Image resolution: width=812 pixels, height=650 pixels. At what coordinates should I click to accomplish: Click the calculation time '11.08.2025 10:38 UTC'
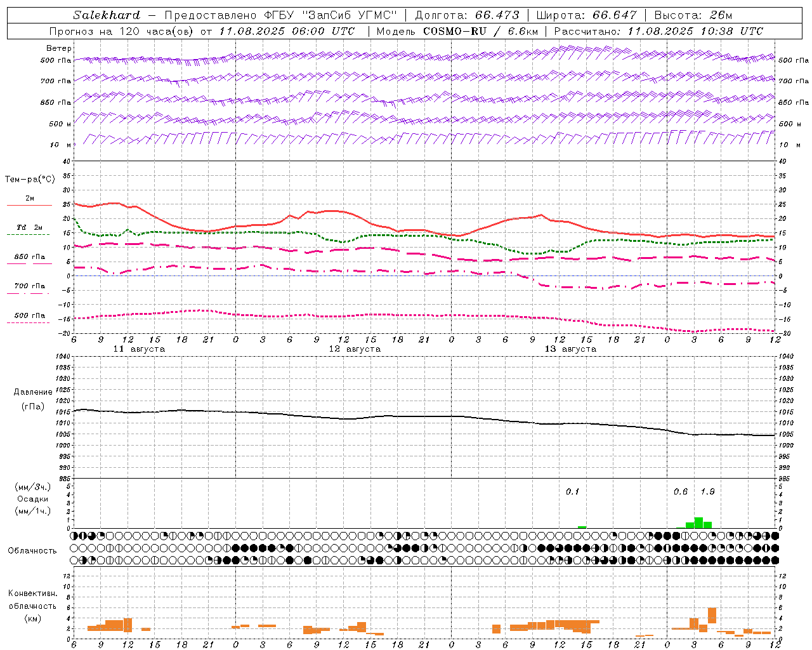[x=695, y=31]
